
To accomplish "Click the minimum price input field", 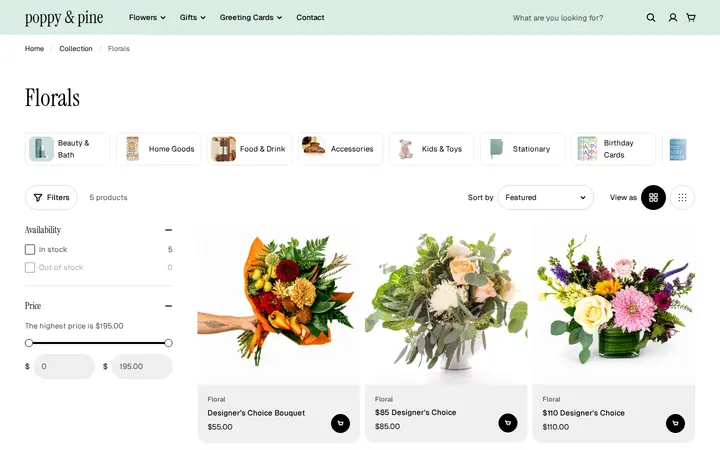I will pos(64,366).
